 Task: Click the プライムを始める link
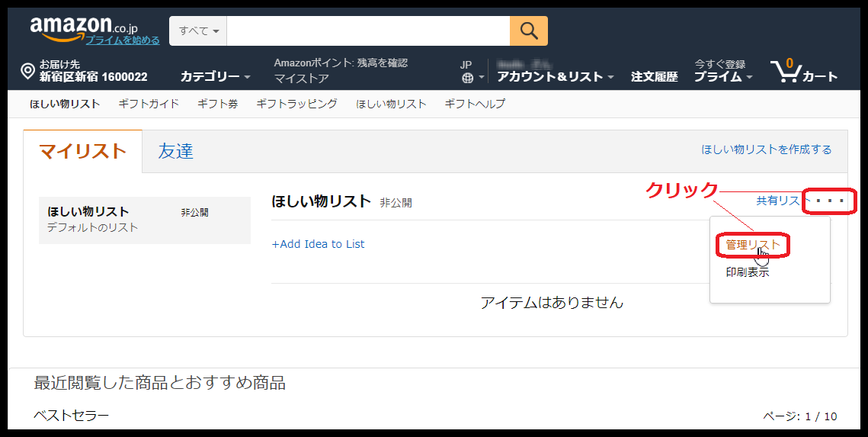pyautogui.click(x=123, y=40)
